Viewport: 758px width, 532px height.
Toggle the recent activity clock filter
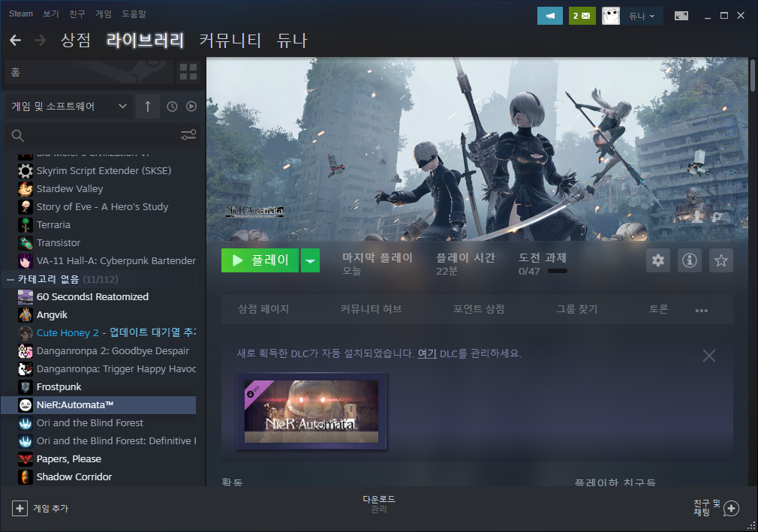click(x=172, y=107)
